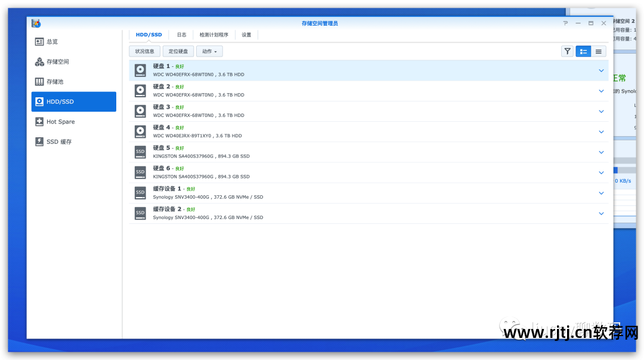Expand 硬盘 2 details chevron
The image size is (644, 360).
tap(601, 91)
